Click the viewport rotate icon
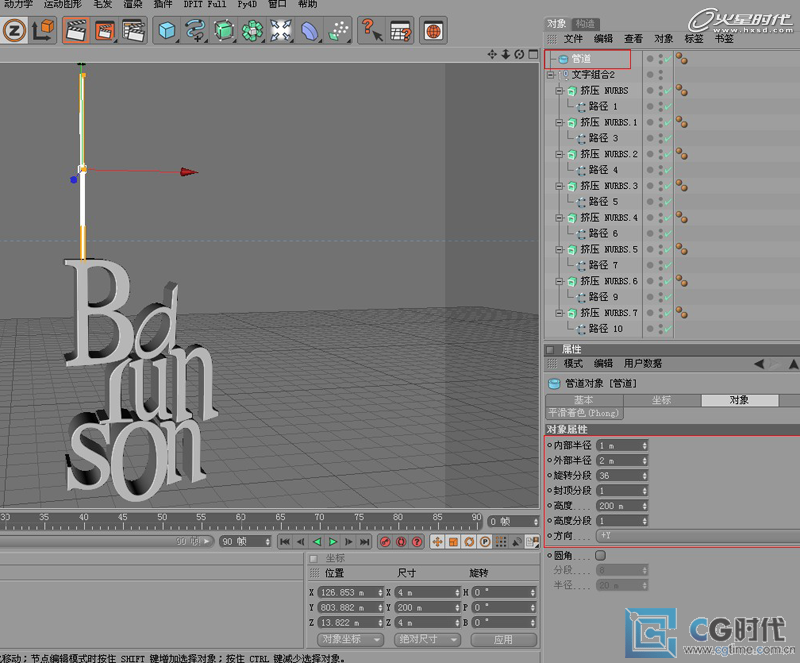The width and height of the screenshot is (800, 663). point(519,54)
